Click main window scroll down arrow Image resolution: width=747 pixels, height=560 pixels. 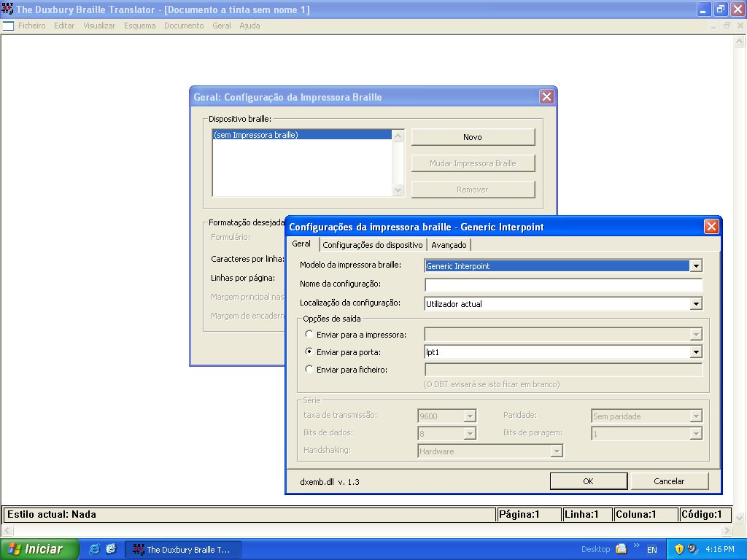pos(739,518)
